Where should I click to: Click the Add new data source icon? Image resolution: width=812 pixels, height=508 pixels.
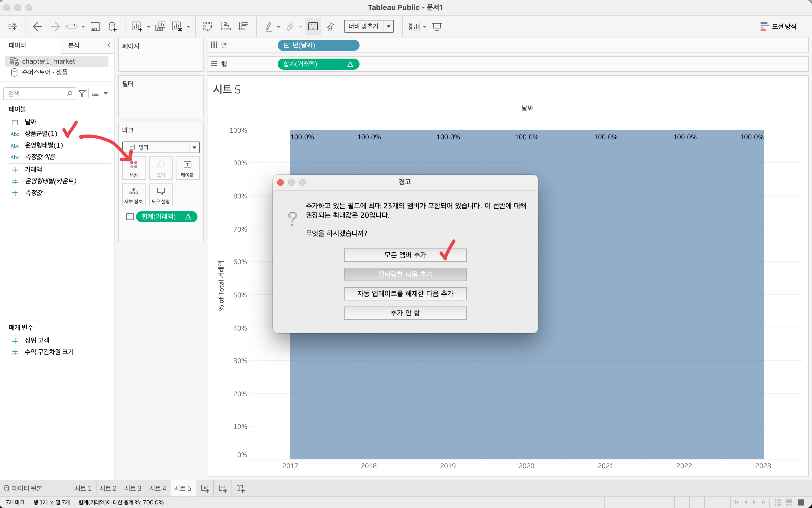pyautogui.click(x=113, y=27)
